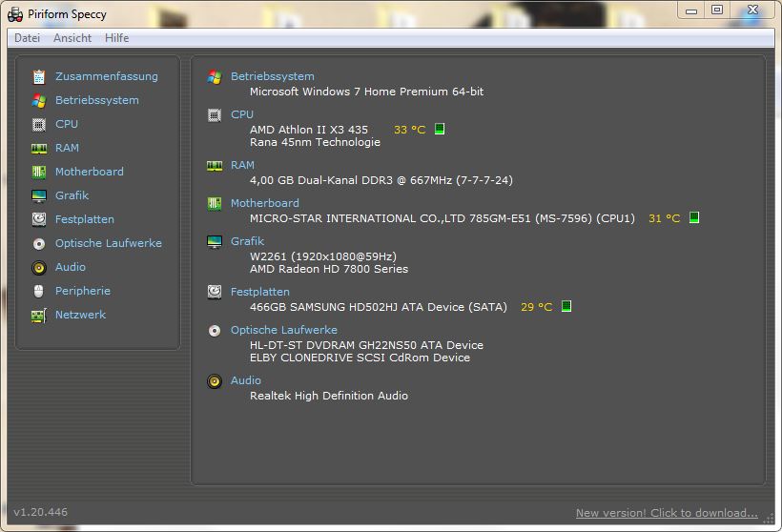This screenshot has height=532, width=782.
Task: Click the CPU chip icon in sidebar
Action: 39,124
